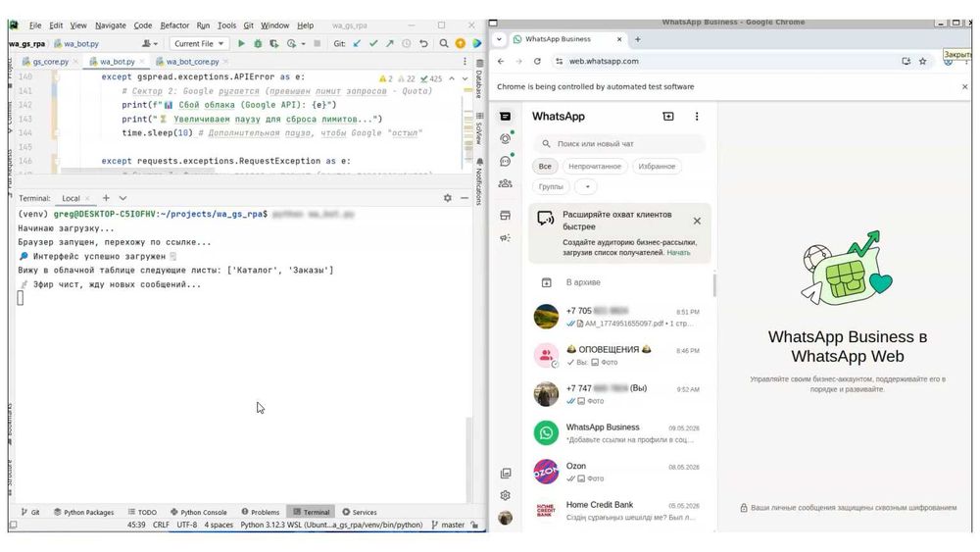Switch to the wa_bot_core.py editor tab
The height and width of the screenshot is (552, 980).
pos(192,61)
